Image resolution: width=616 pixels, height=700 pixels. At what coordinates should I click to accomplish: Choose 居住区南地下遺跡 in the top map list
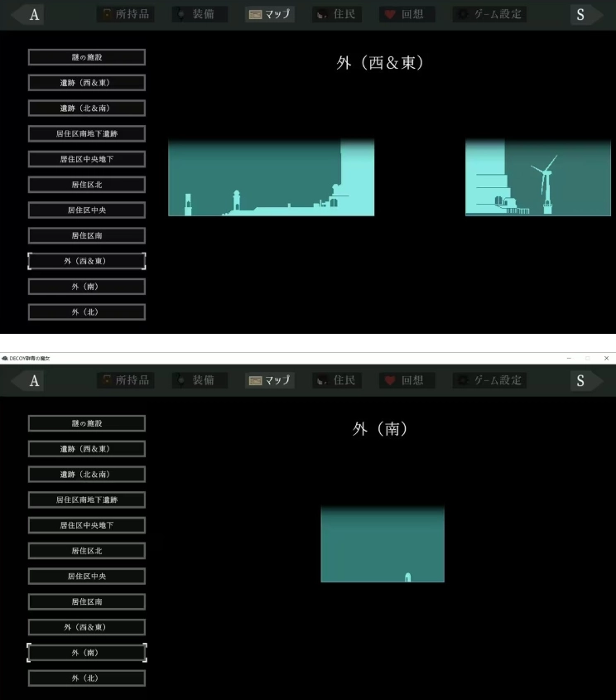[x=87, y=133]
